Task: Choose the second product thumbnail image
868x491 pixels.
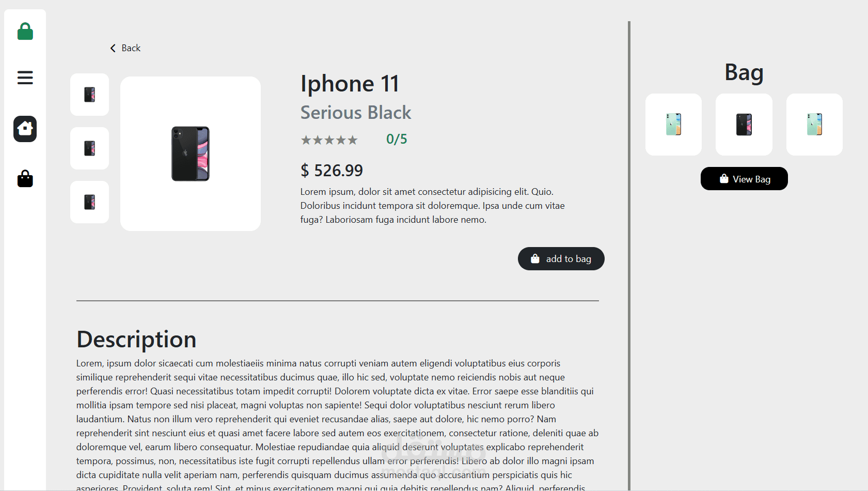Action: tap(89, 148)
